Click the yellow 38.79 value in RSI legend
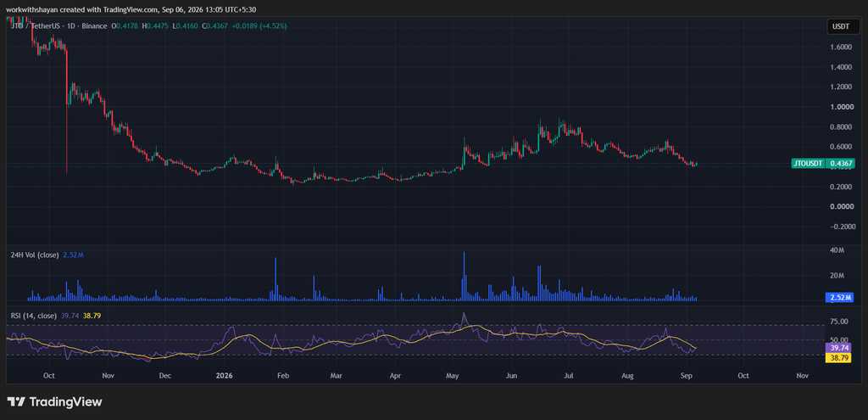868x420 pixels. click(92, 316)
